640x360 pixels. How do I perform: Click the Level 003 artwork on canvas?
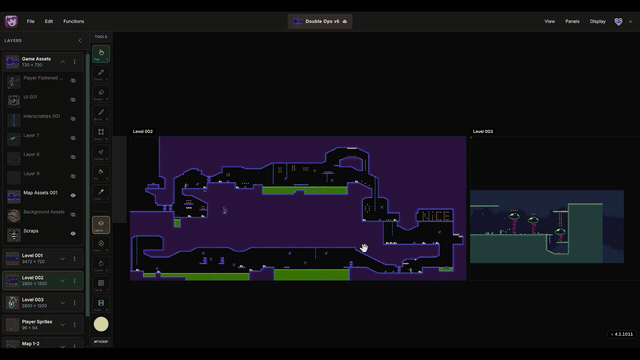point(547,227)
